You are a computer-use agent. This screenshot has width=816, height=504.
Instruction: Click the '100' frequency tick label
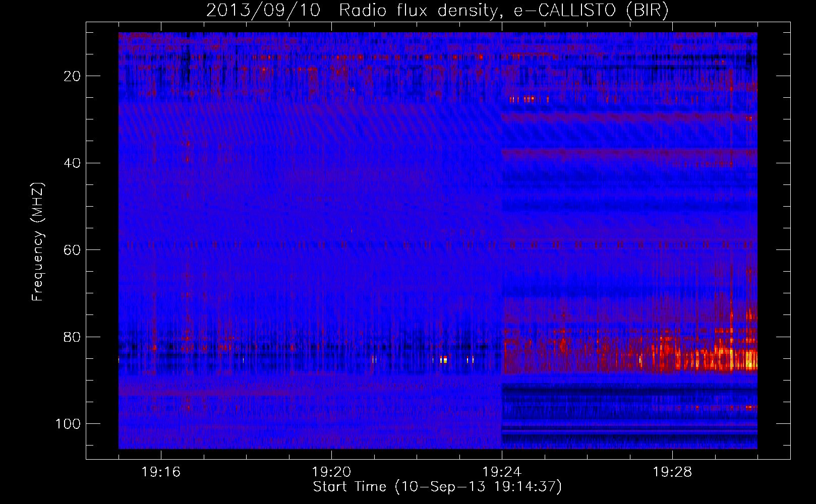pos(68,424)
